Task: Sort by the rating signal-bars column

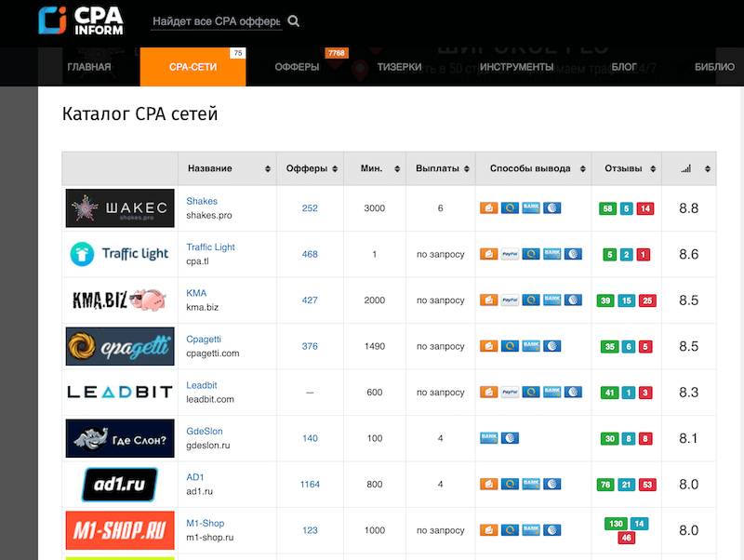Action: [x=688, y=168]
